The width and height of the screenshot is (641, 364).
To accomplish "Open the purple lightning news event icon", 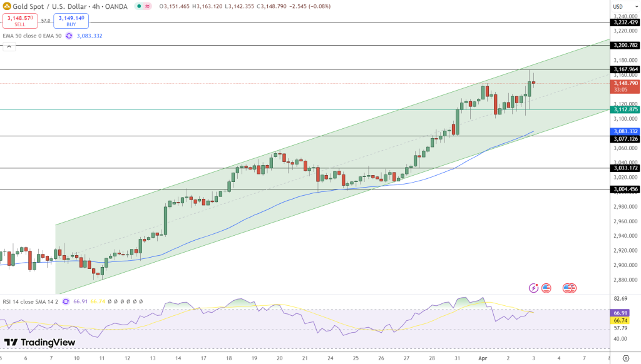I will (533, 288).
